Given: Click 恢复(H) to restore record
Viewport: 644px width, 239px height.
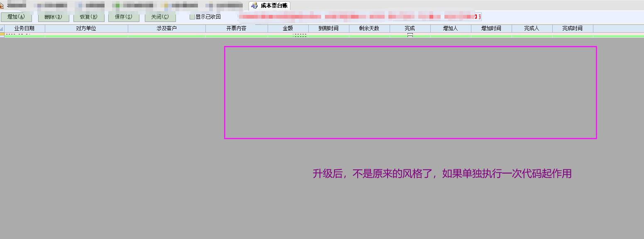Looking at the screenshot, I should click(x=89, y=17).
